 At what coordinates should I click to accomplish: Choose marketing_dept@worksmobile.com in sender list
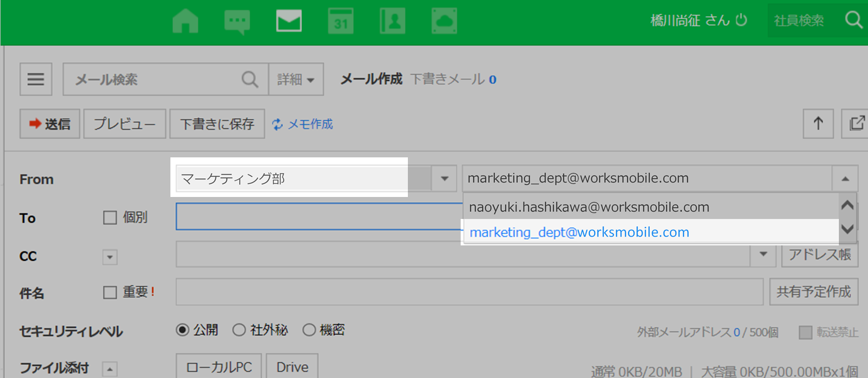click(x=579, y=232)
